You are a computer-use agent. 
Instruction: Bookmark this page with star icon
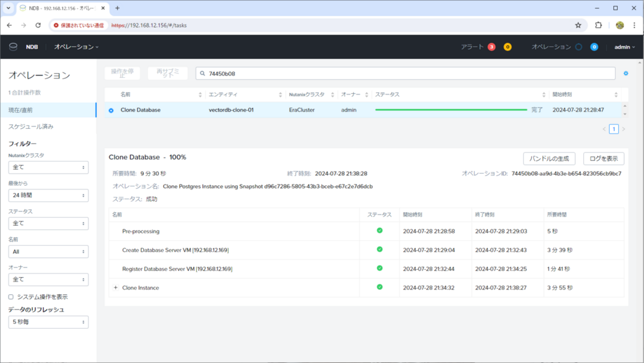[578, 25]
